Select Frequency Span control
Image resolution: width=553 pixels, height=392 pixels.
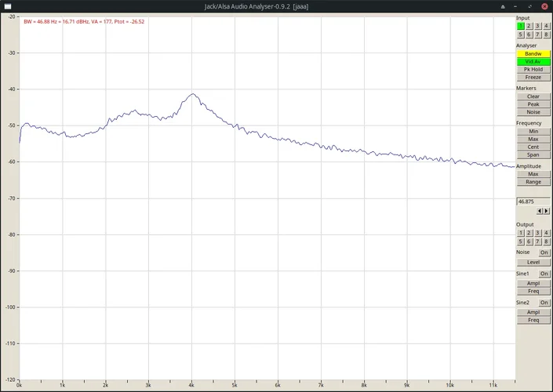pyautogui.click(x=533, y=154)
